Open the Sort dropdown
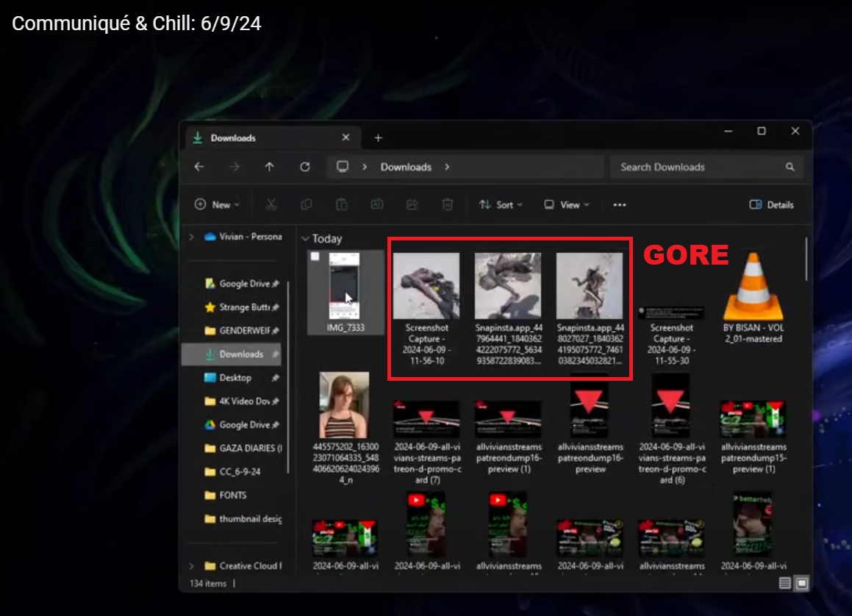The height and width of the screenshot is (616, 852). click(501, 205)
